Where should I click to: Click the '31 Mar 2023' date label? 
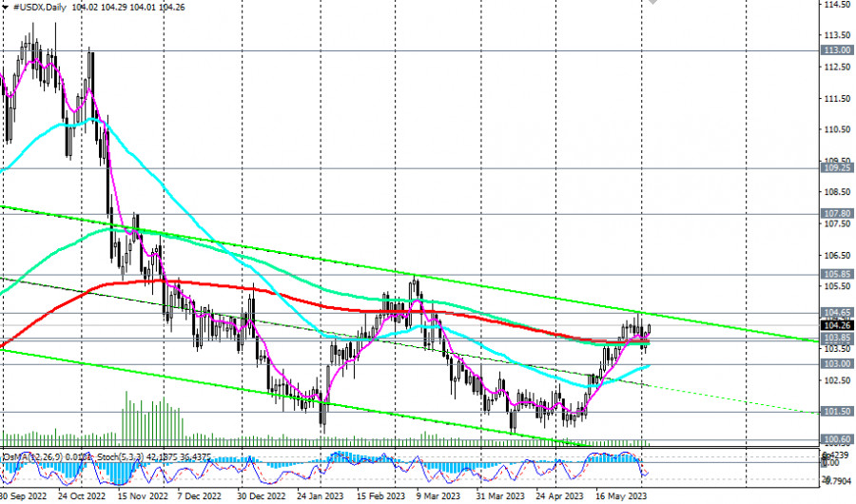(x=500, y=495)
